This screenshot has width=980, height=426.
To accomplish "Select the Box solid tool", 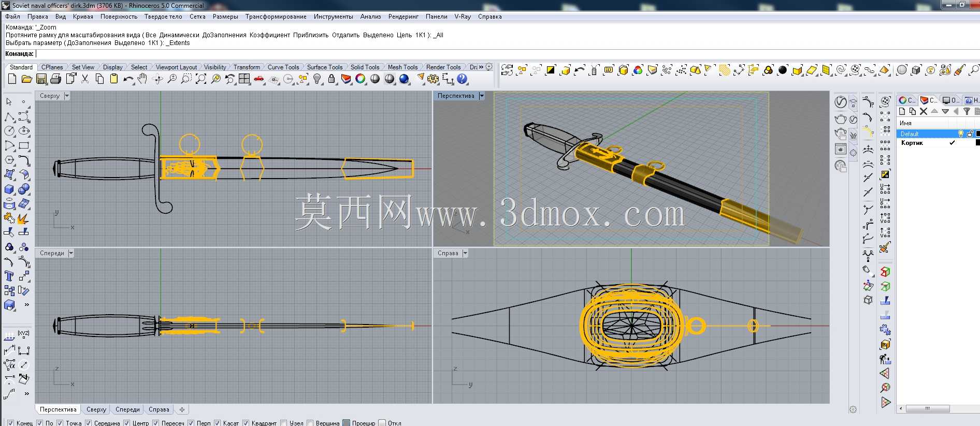I will point(9,189).
